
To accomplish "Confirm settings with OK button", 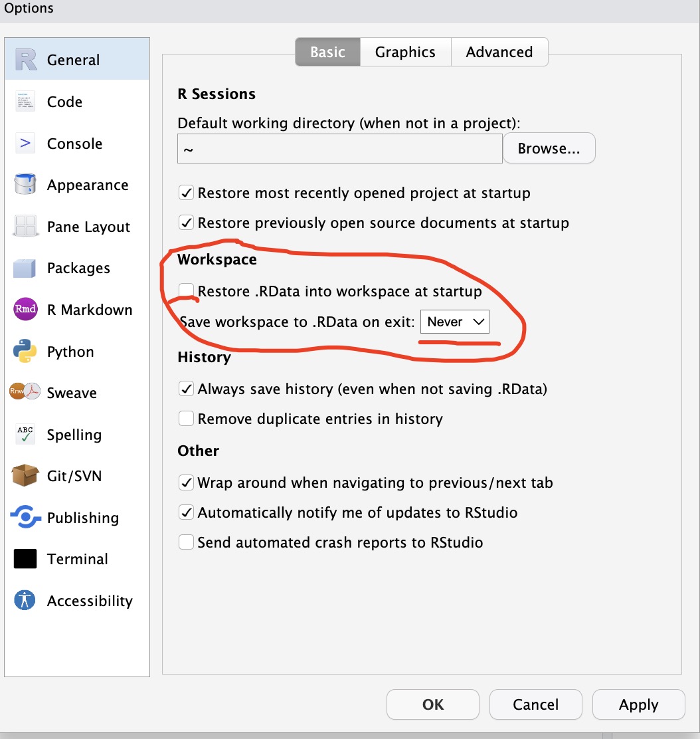I will [x=433, y=704].
